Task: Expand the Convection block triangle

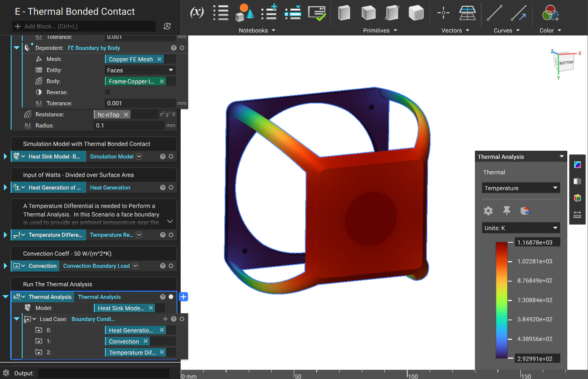Action: 5,266
